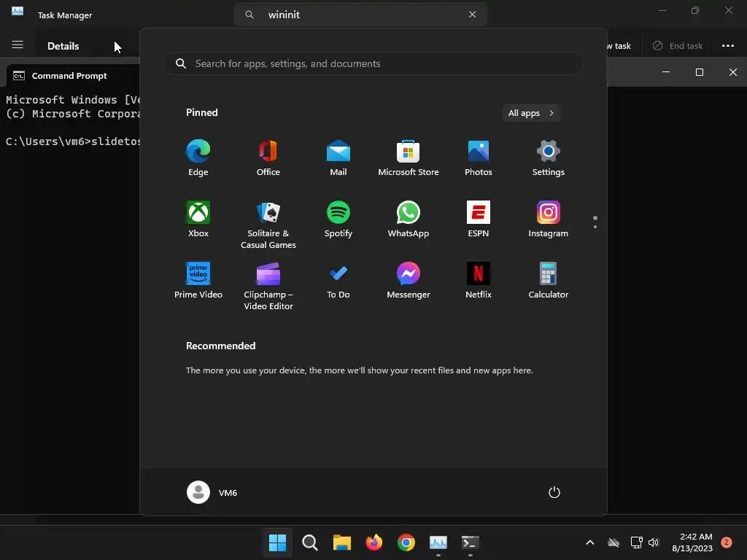Open WhatsApp in Start menu
Viewport: 747px width, 560px height.
(409, 219)
